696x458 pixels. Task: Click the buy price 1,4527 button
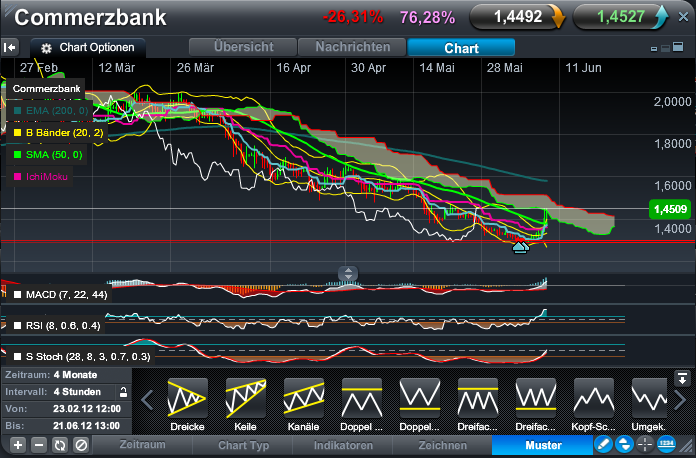pos(621,17)
